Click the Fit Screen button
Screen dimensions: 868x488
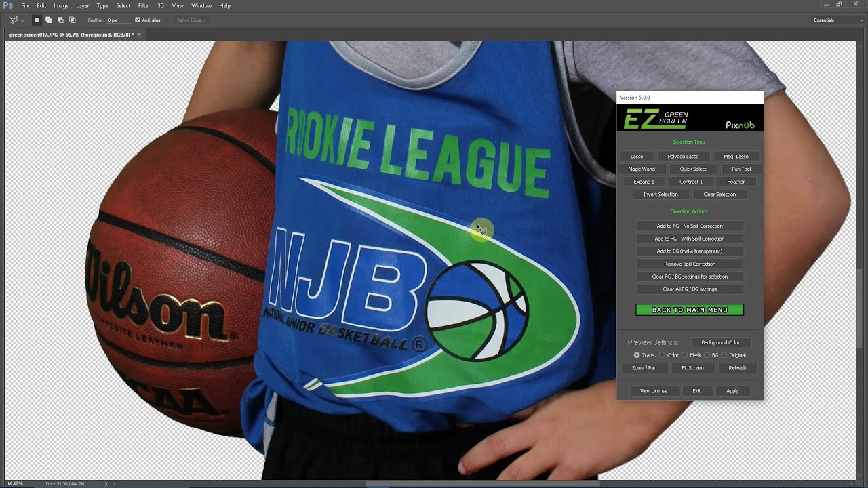[x=692, y=368]
